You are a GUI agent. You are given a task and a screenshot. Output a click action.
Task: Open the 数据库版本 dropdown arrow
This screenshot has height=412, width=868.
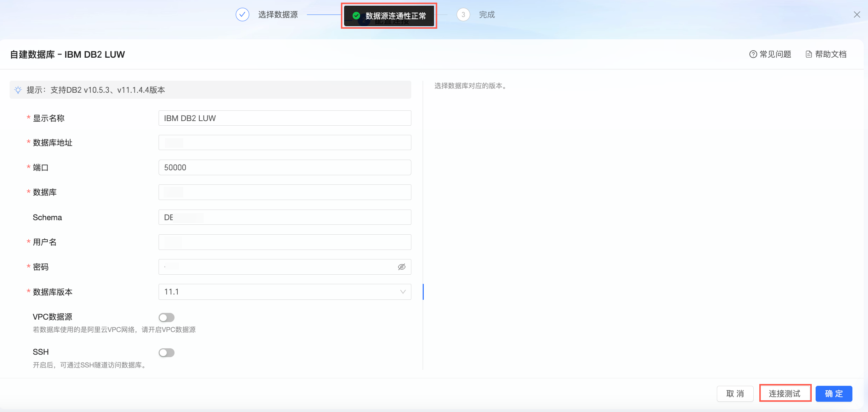(402, 292)
